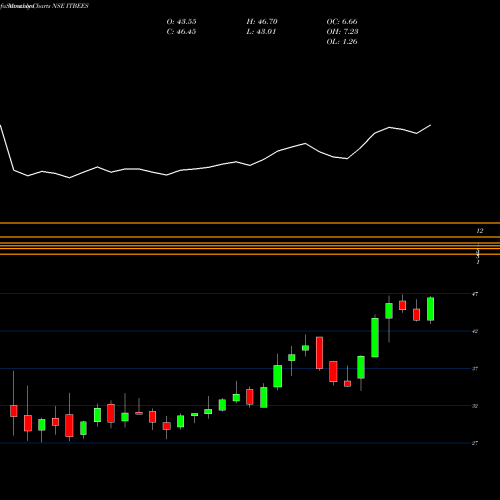Image resolution: width=500 pixels, height=500 pixels.
Task: Click the 32 price axis label
Action: [475, 406]
